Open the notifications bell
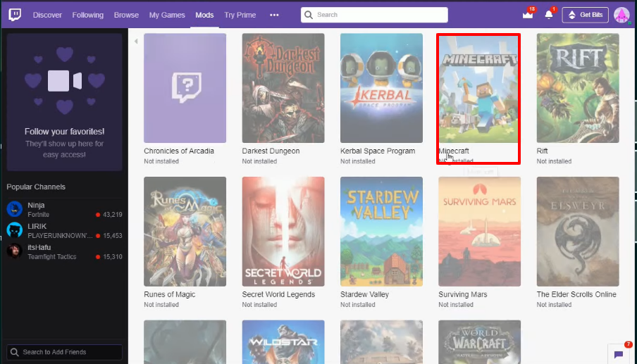This screenshot has width=637, height=364. pyautogui.click(x=548, y=15)
